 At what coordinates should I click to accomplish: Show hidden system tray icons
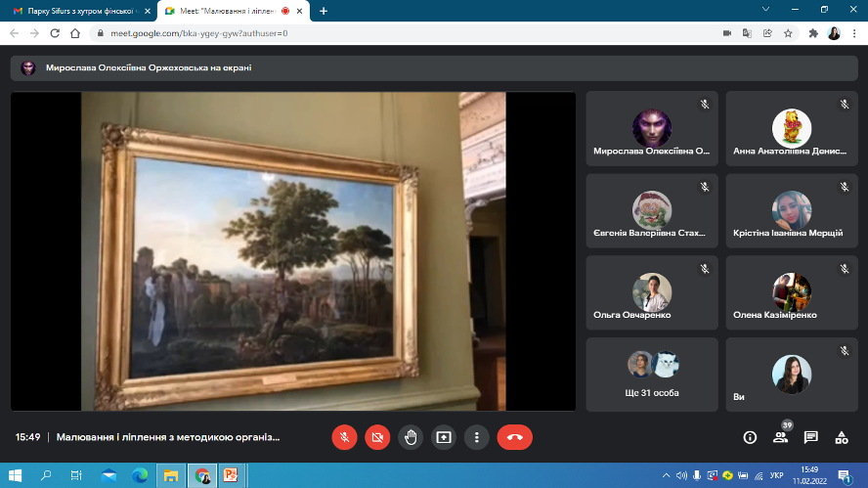tap(666, 475)
